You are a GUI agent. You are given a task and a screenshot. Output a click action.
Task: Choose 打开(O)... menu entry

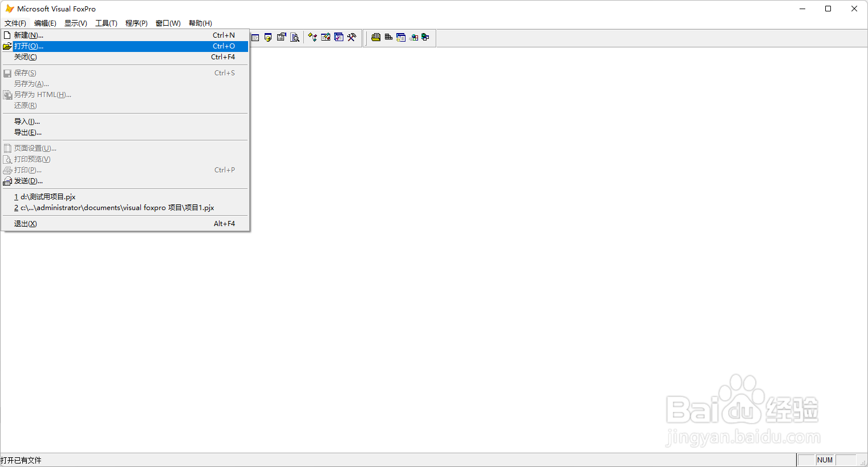pyautogui.click(x=125, y=46)
